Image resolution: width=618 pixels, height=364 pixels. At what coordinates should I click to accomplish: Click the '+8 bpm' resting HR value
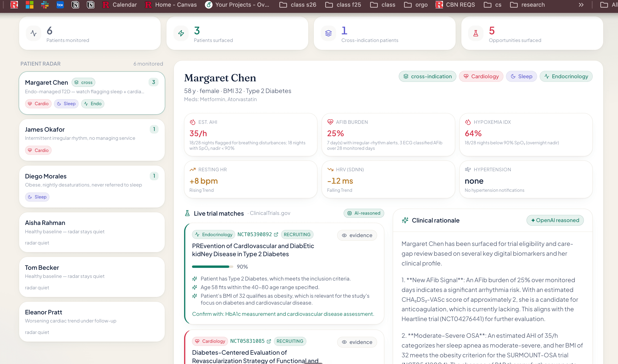pos(203,181)
